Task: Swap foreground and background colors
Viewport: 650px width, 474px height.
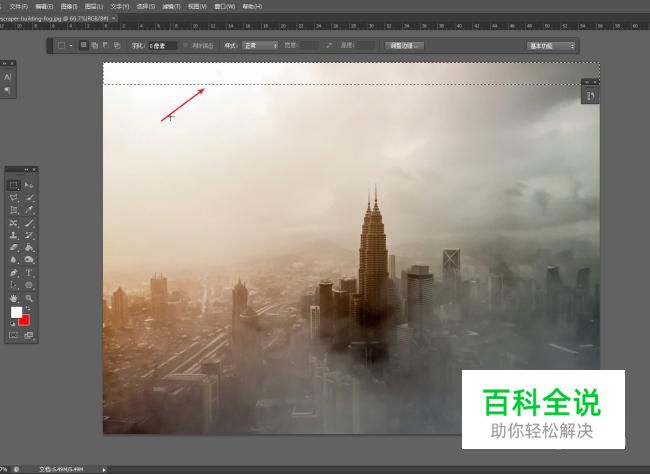Action: click(28, 309)
